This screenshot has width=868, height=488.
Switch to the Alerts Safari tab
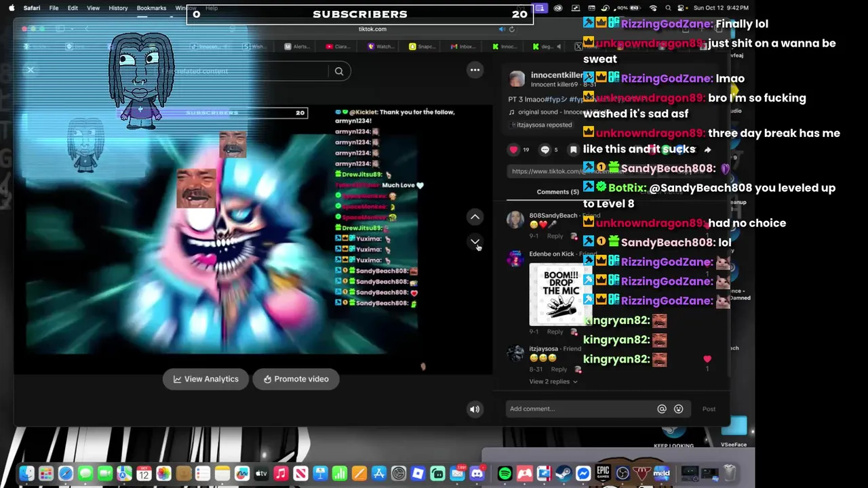tap(296, 47)
